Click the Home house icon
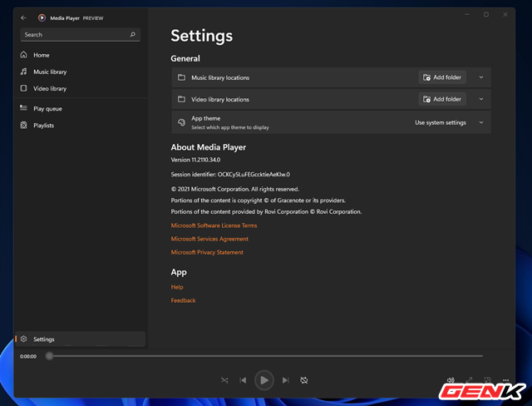 [x=23, y=55]
